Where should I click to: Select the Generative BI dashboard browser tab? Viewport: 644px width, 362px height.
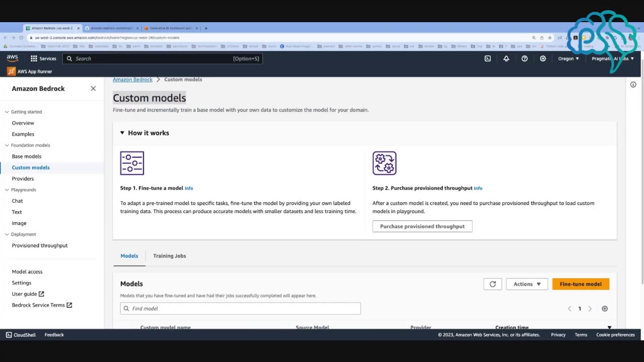pyautogui.click(x=171, y=28)
